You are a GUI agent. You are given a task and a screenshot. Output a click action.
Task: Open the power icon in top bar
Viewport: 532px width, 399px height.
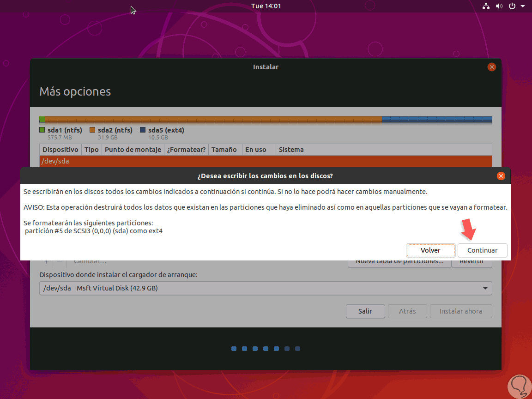[x=512, y=6]
